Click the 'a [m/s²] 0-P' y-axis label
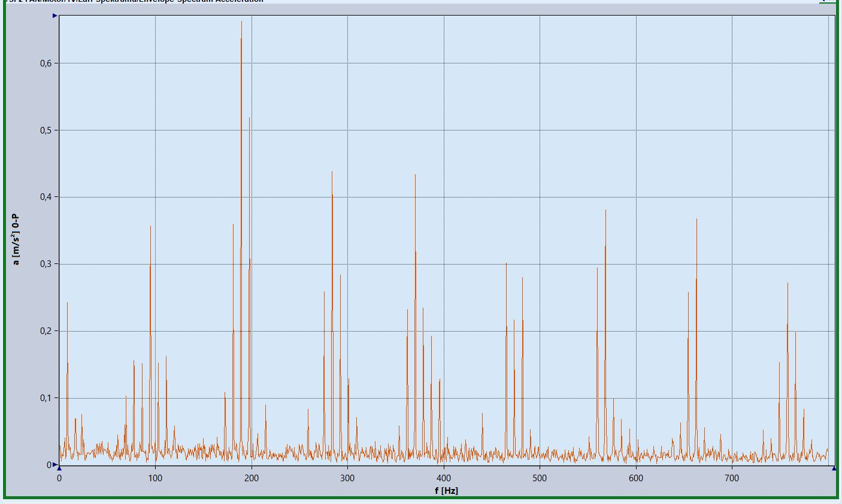 (16, 239)
